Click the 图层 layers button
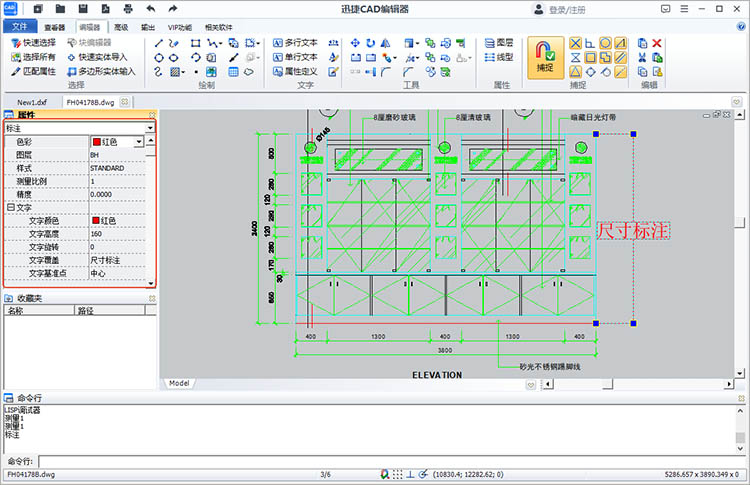 pos(499,43)
